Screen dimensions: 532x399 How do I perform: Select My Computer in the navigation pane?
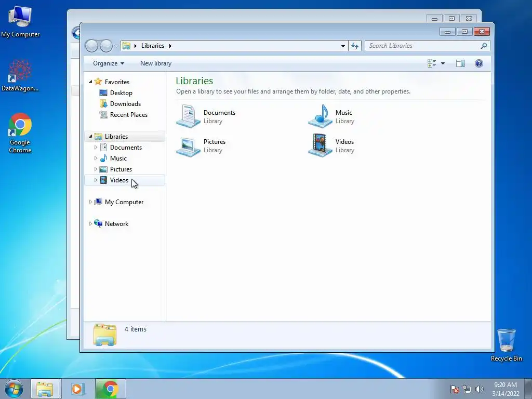tap(124, 202)
